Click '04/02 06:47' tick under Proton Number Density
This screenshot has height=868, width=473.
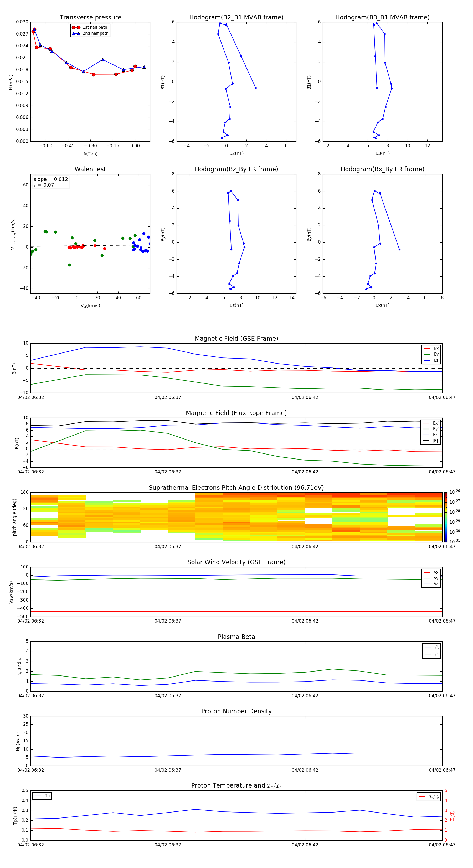coord(442,770)
